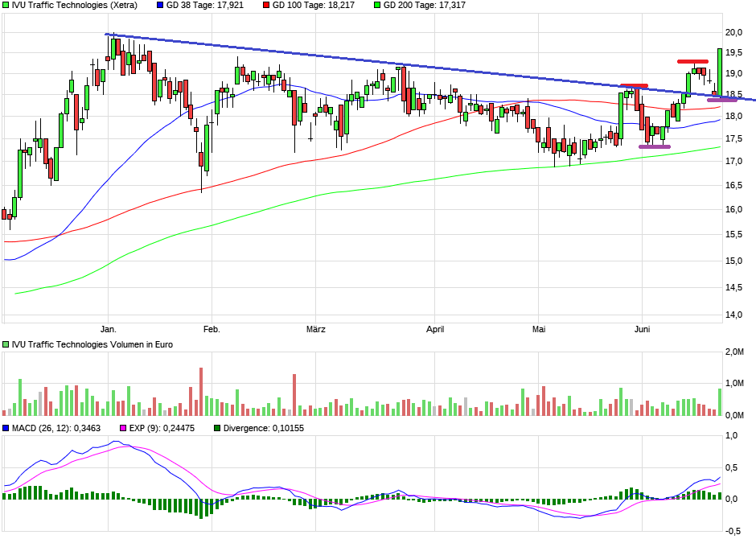Select 'IVU Traffic Technologies Volumen in Euro' label
The height and width of the screenshot is (539, 756).
pyautogui.click(x=92, y=344)
